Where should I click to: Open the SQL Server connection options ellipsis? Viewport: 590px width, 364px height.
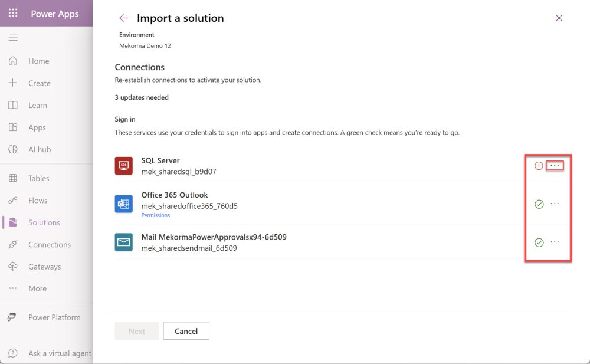[x=555, y=166]
